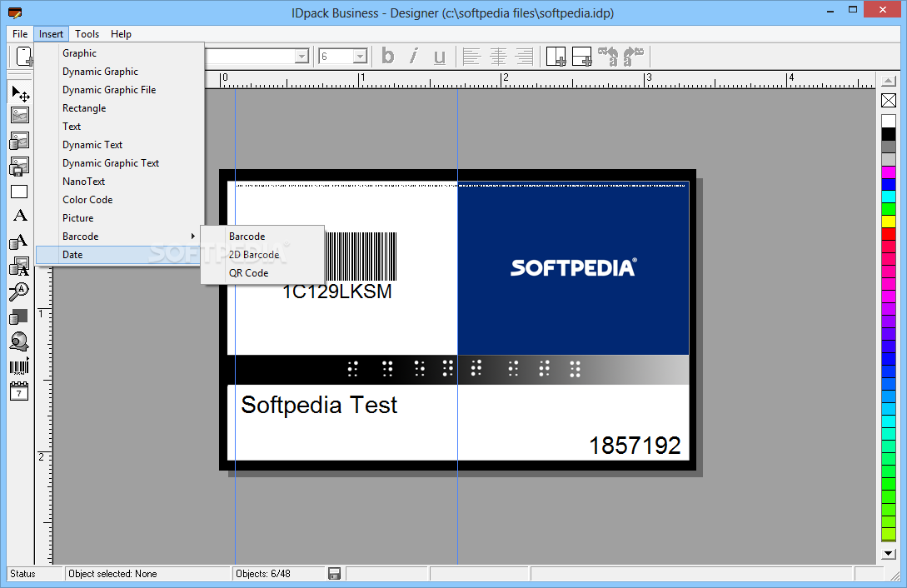Open the Tools menu
907x588 pixels.
(x=87, y=34)
